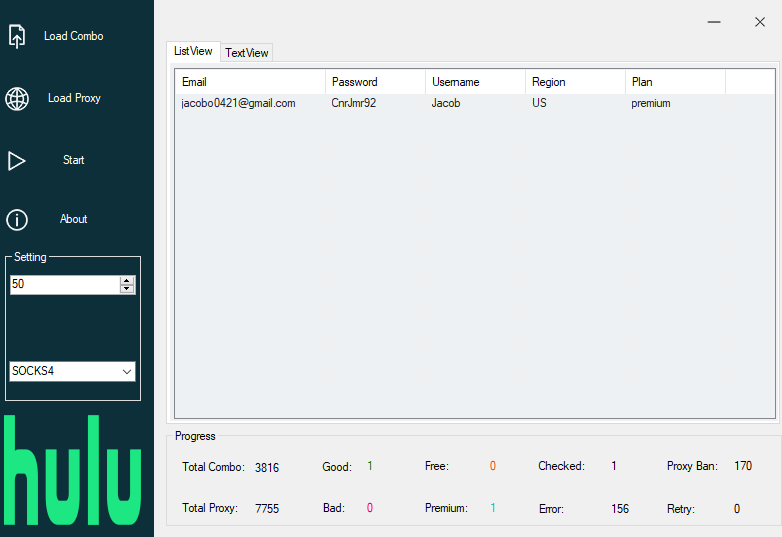
Task: Minimize the checker window
Action: pyautogui.click(x=714, y=22)
